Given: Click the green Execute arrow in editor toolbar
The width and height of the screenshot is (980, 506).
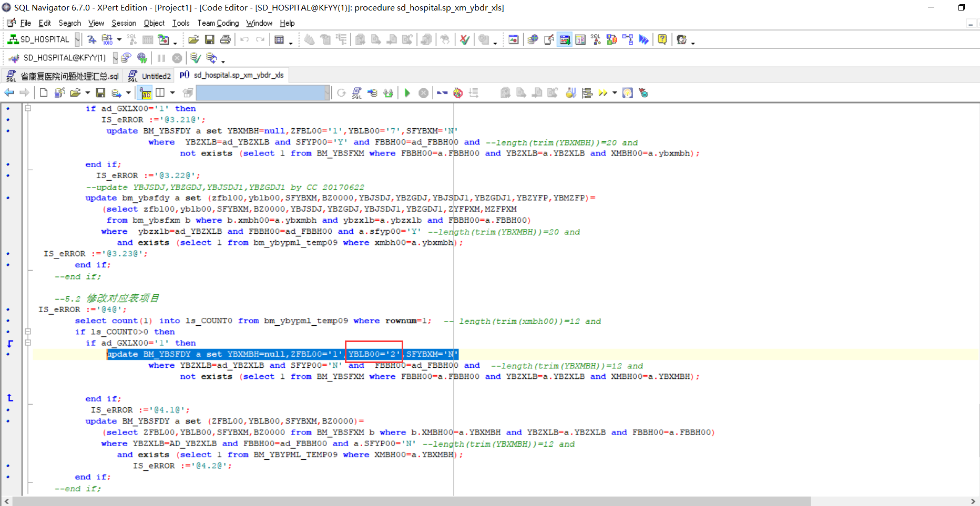Looking at the screenshot, I should tap(407, 93).
